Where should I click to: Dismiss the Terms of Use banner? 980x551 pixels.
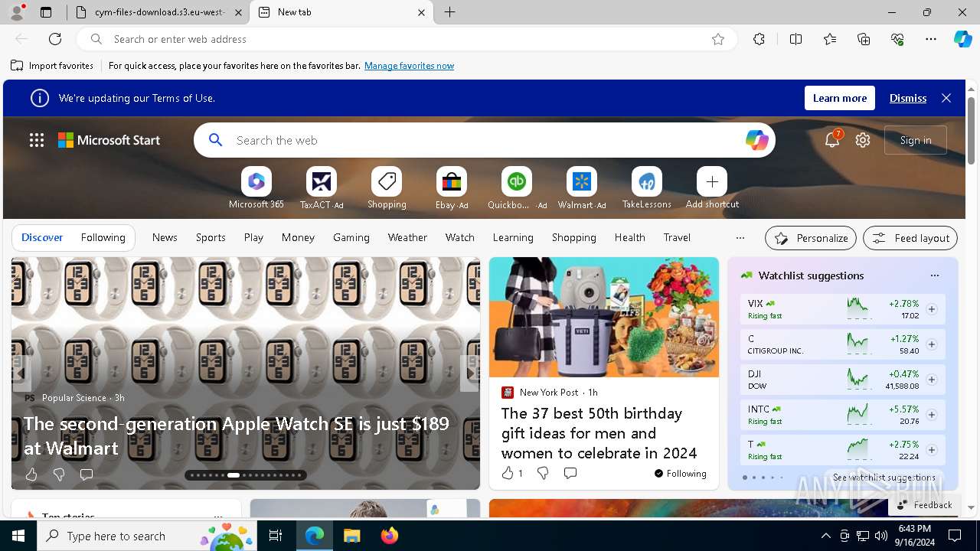click(x=908, y=98)
